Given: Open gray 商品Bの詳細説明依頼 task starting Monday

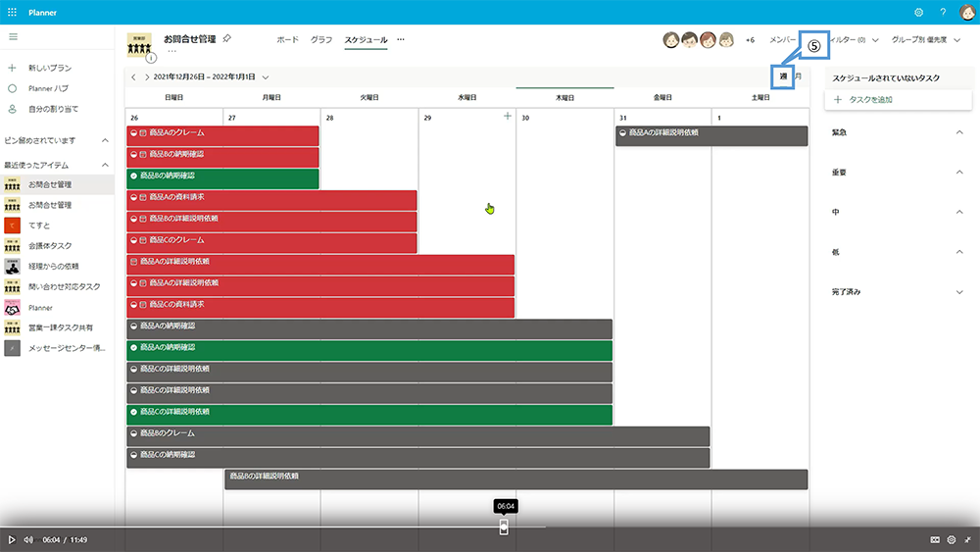Looking at the screenshot, I should (516, 478).
